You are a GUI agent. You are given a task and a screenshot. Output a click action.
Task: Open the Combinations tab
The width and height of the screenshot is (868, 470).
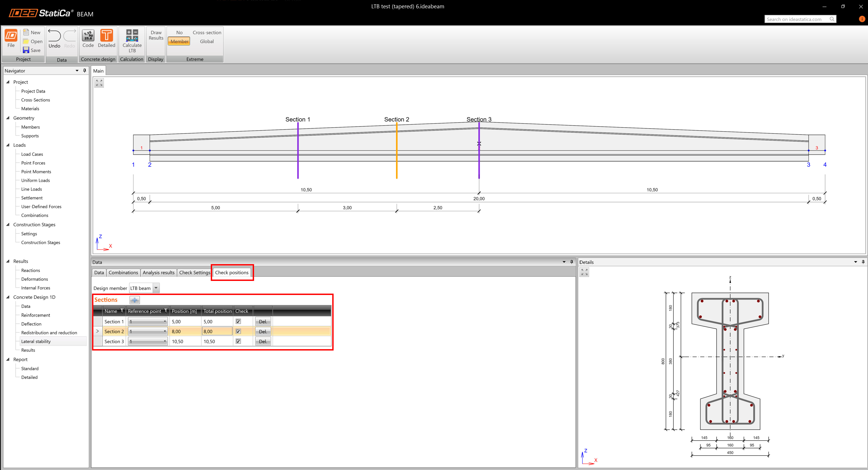123,273
